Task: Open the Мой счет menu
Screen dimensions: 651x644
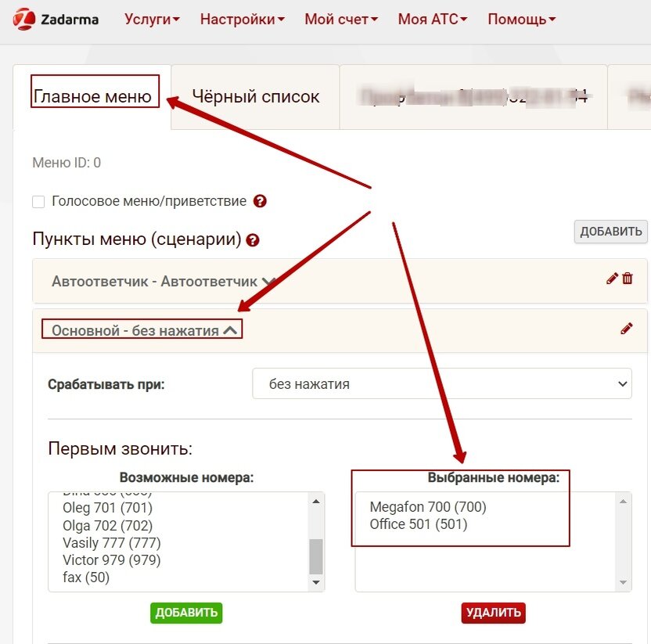Action: tap(341, 19)
